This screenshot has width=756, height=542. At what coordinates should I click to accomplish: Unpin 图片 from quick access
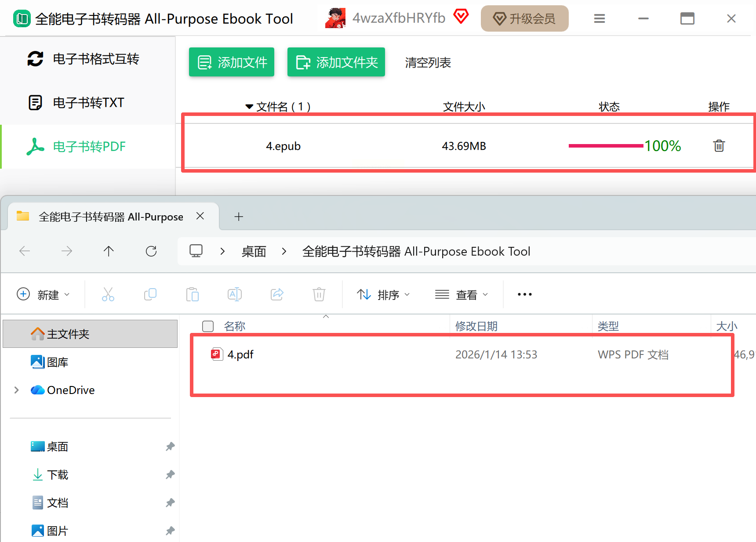point(170,531)
